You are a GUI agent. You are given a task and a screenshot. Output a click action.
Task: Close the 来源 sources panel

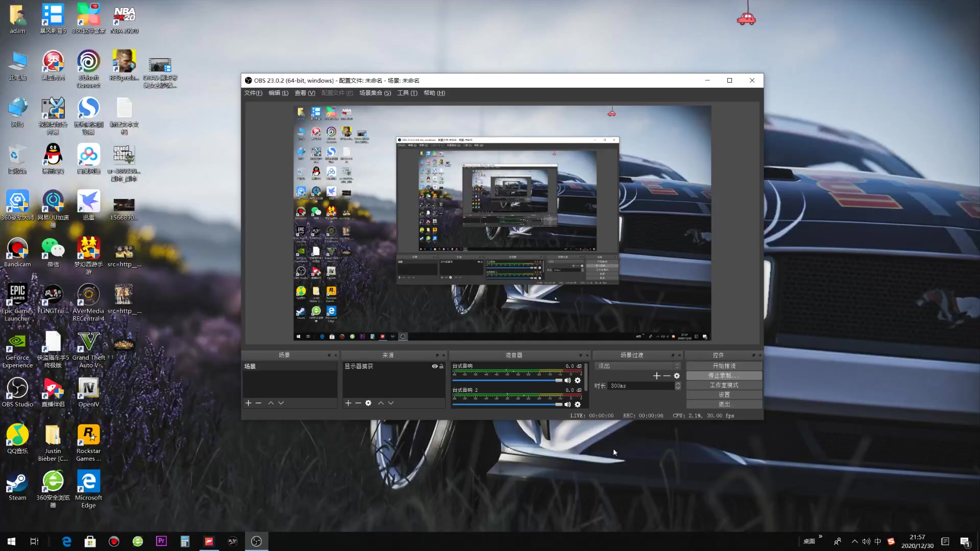tap(444, 355)
